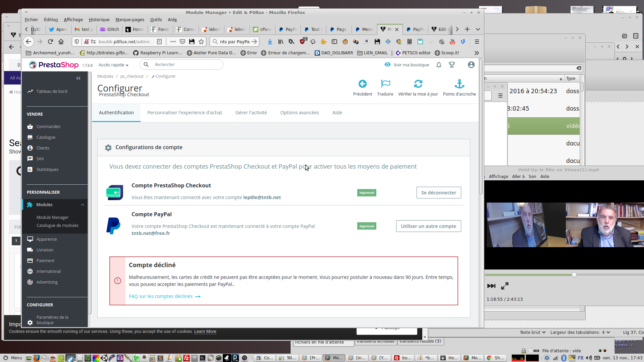Click the Se déconnecter button
The image size is (644, 362).
[x=438, y=193]
